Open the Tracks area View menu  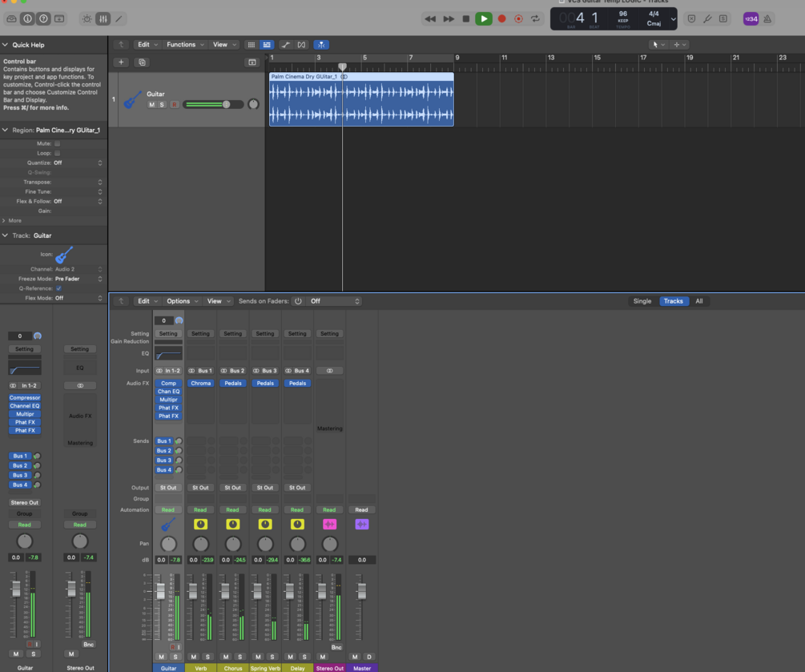point(224,45)
